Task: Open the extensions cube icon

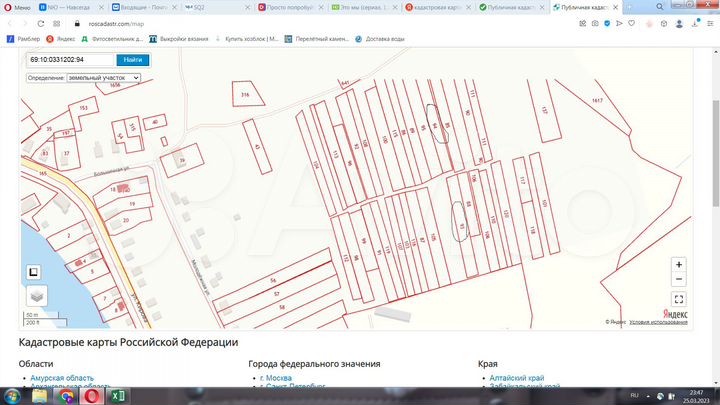Action: tap(664, 23)
